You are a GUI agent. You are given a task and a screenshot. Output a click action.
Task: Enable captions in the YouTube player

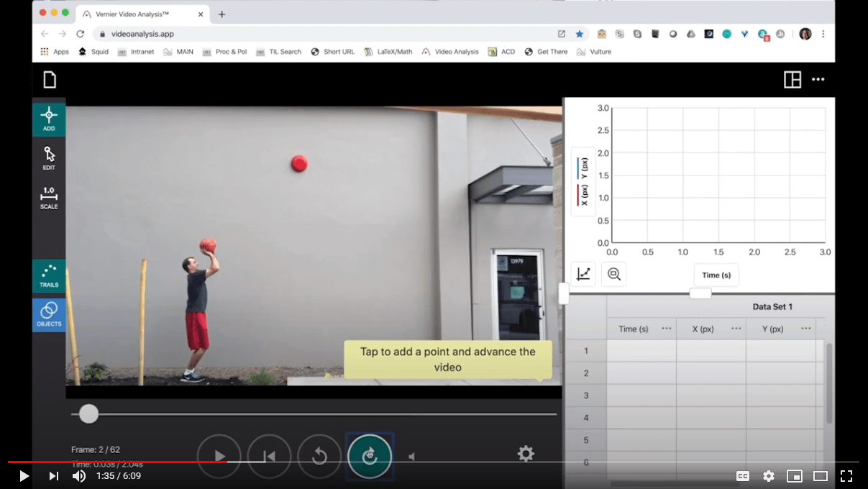tap(741, 475)
